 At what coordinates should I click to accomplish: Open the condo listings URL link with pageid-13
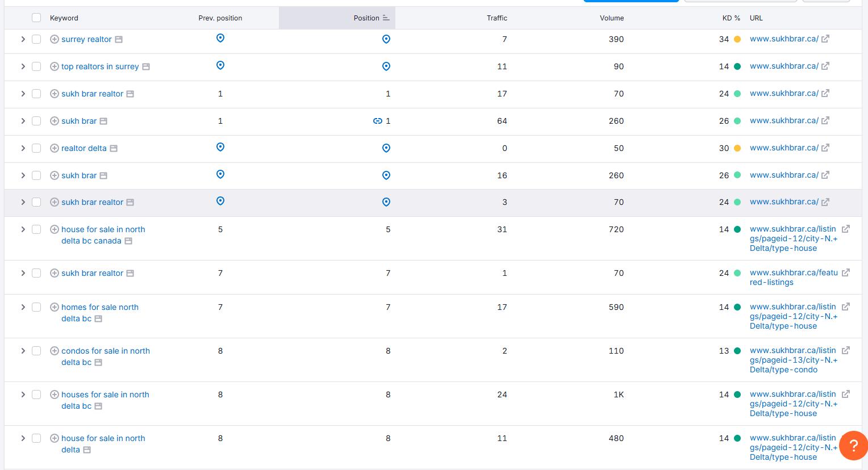click(x=792, y=360)
